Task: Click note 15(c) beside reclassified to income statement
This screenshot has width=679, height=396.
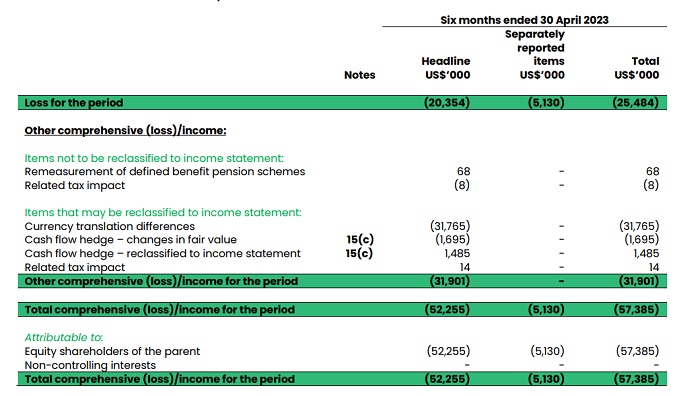Action: click(x=359, y=253)
